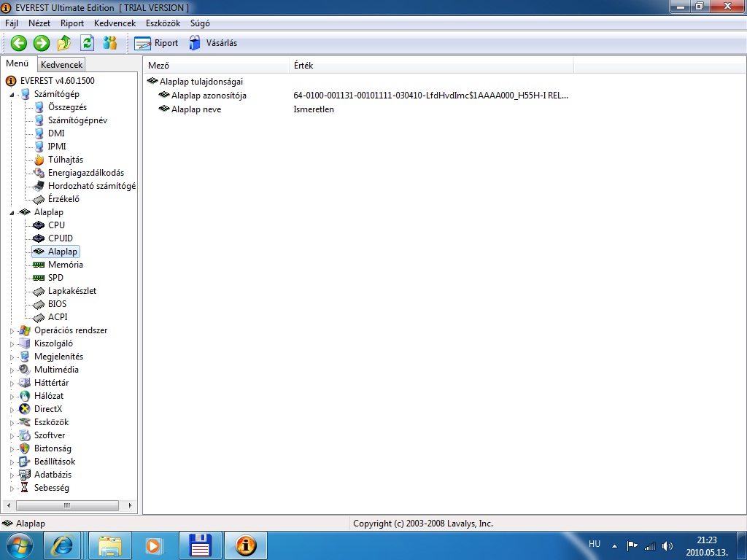Image resolution: width=747 pixels, height=560 pixels.
Task: Open the CPUID tree item
Action: click(x=60, y=238)
